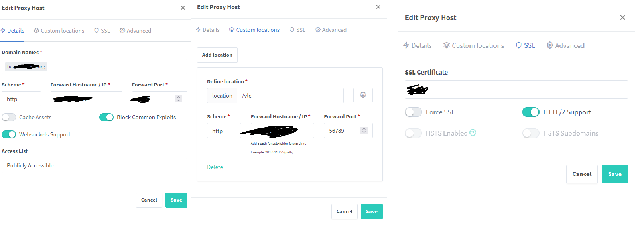644x228 pixels.
Task: Open the SSL Certificate dropdown
Action: [x=516, y=90]
